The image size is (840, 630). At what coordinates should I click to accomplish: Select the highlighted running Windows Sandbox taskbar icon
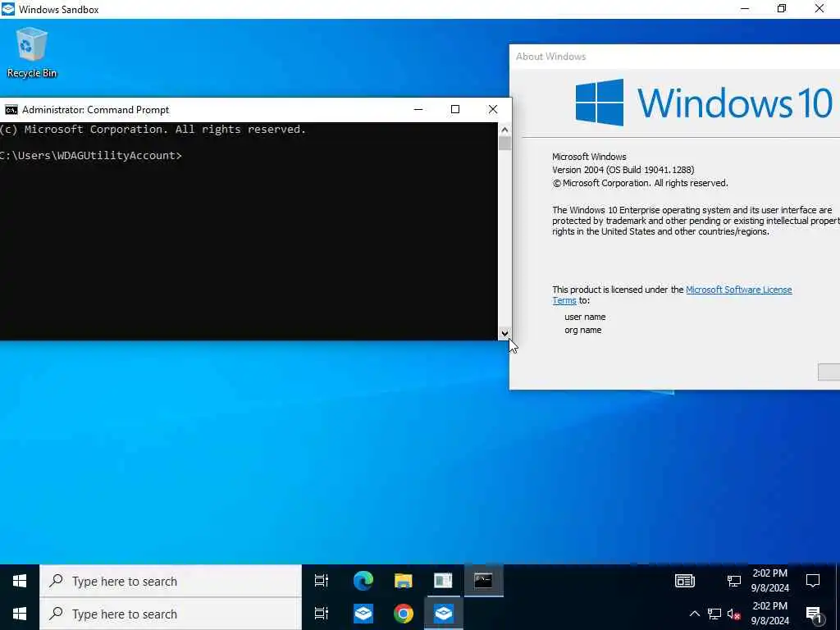(444, 614)
